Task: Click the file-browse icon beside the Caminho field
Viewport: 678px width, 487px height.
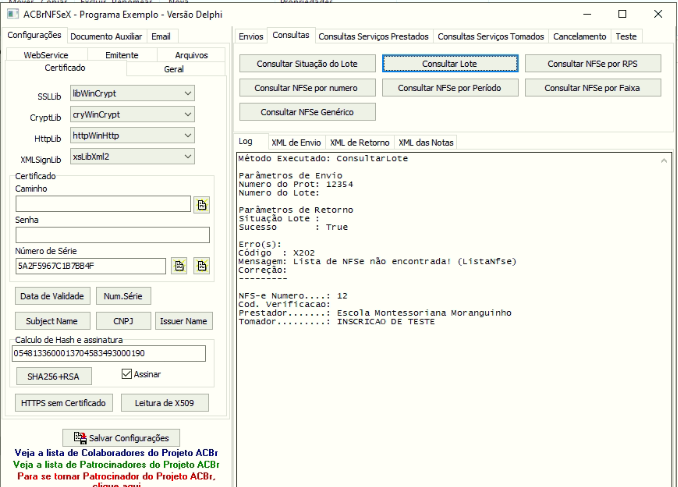Action: (201, 205)
